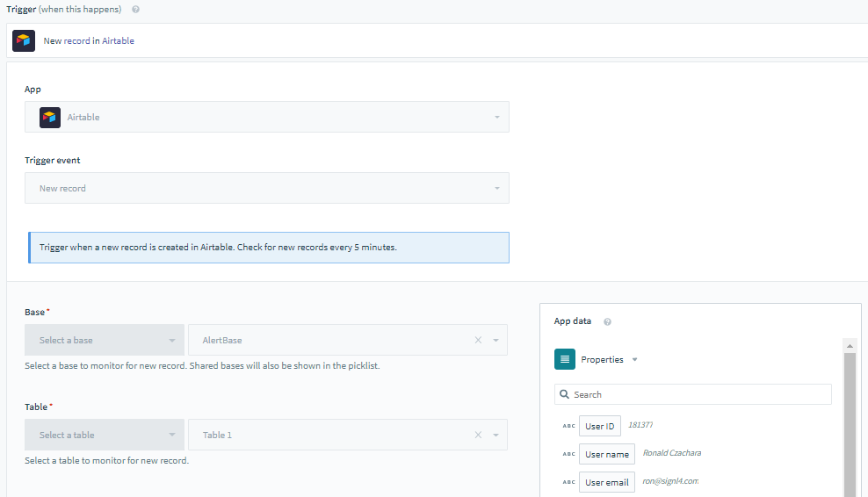Click sample value 'Ronald Czachara'
This screenshot has width=868, height=497.
pyautogui.click(x=671, y=453)
